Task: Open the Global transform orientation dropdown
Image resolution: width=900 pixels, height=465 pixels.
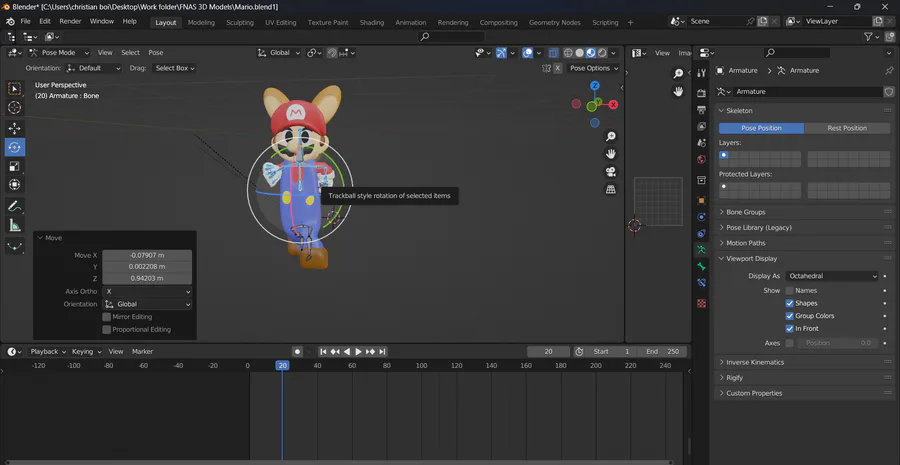Action: (x=279, y=53)
